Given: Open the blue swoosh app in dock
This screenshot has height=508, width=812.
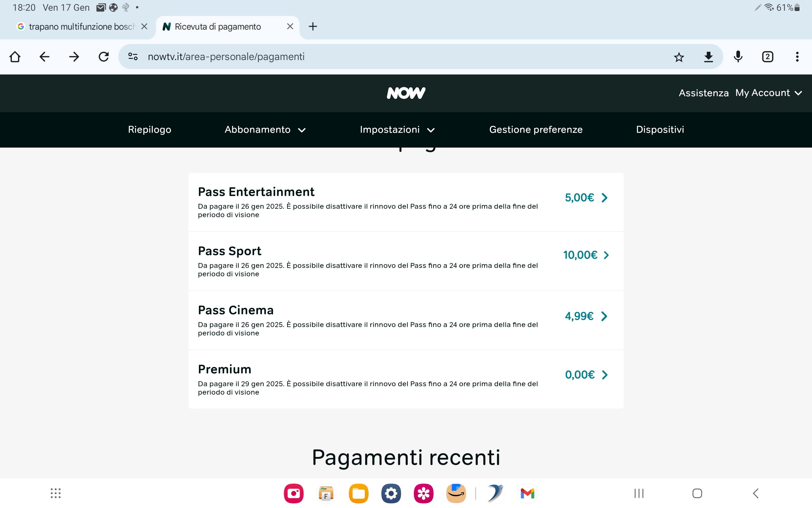Looking at the screenshot, I should [x=495, y=493].
